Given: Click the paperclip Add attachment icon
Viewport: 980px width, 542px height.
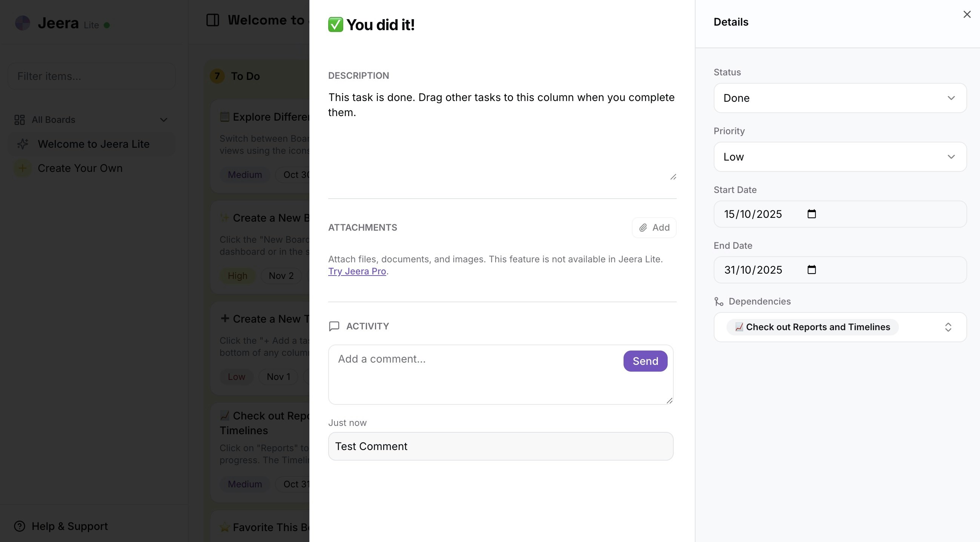Looking at the screenshot, I should pyautogui.click(x=643, y=227).
